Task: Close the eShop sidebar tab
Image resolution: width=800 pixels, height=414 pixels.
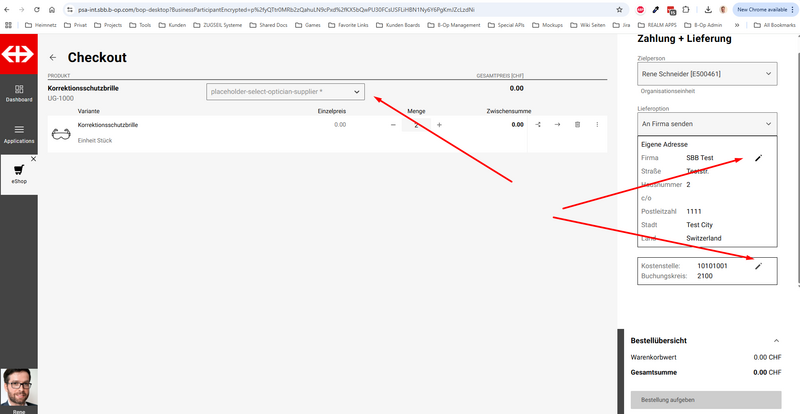Action: 33,159
